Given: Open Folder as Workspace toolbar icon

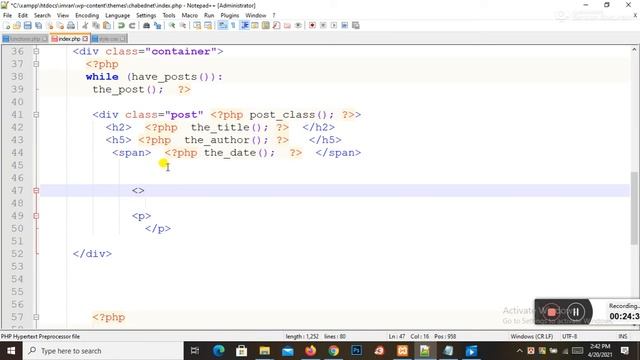Looking at the screenshot, I should 287,25.
